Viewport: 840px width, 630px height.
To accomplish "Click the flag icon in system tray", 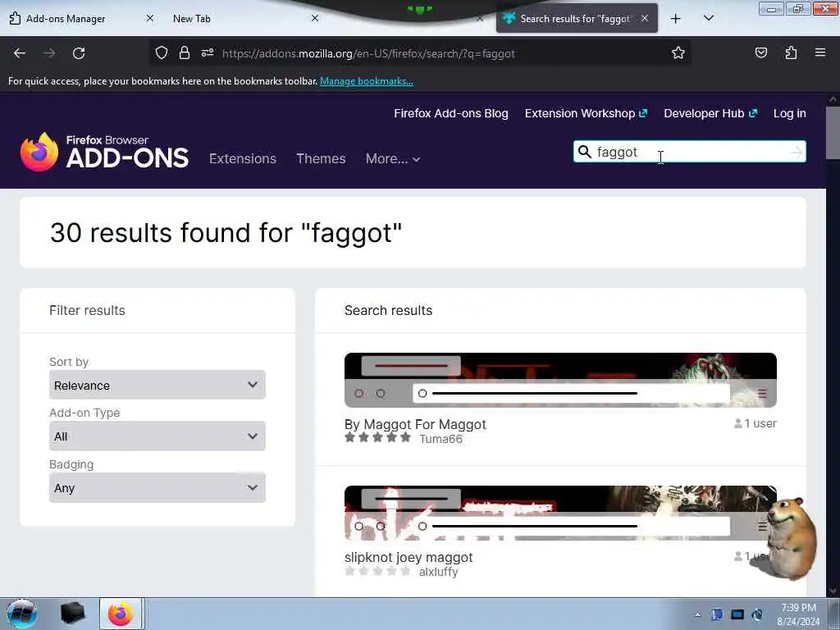I will tap(717, 614).
